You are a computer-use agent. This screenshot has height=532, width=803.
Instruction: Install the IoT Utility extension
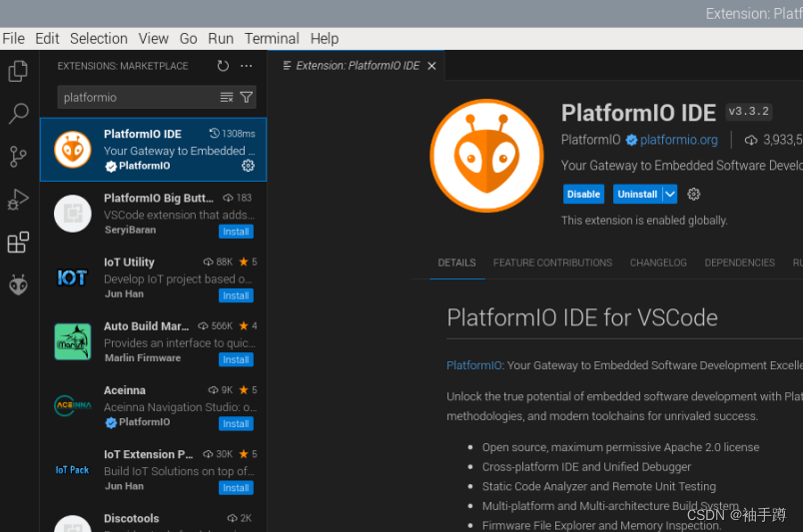(x=236, y=295)
